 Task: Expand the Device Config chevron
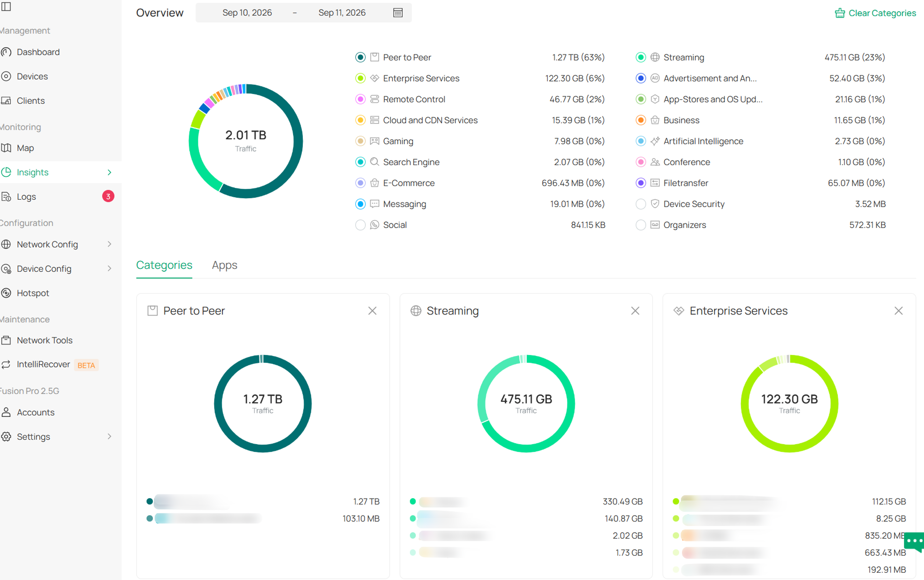pyautogui.click(x=109, y=269)
